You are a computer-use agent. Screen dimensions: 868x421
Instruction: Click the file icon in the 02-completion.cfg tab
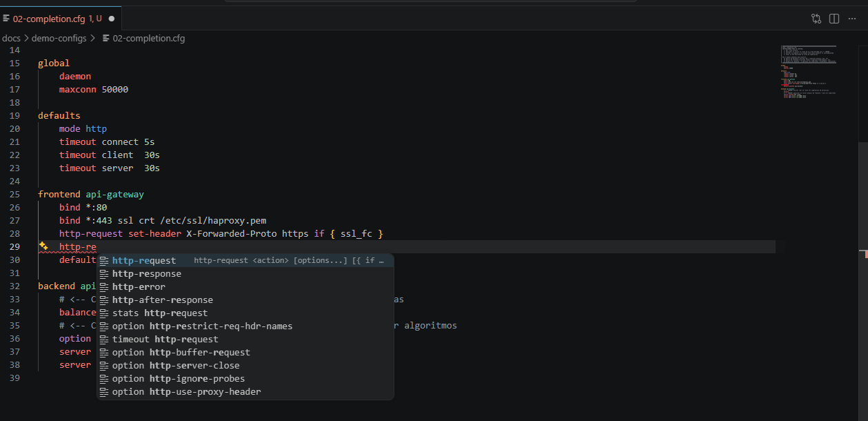point(8,19)
